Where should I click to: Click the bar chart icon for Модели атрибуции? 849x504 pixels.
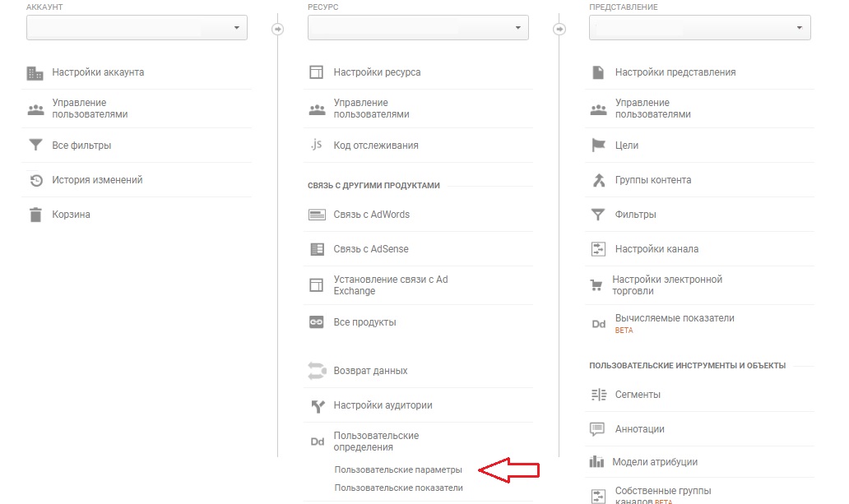(597, 462)
